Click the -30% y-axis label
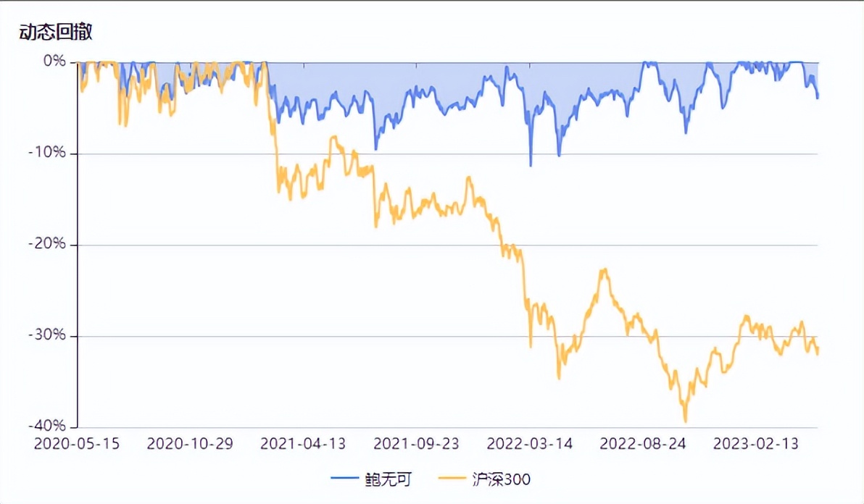This screenshot has height=504, width=864. (47, 336)
